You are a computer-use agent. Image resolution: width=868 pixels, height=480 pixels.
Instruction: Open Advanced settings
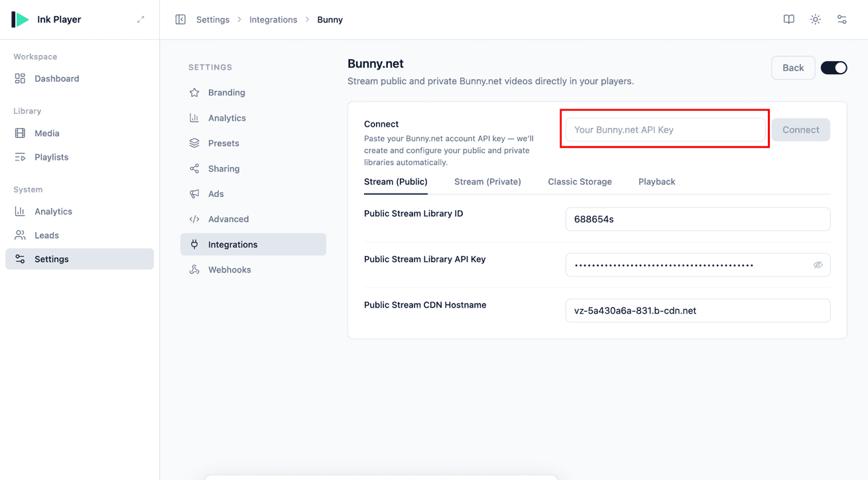click(253, 219)
